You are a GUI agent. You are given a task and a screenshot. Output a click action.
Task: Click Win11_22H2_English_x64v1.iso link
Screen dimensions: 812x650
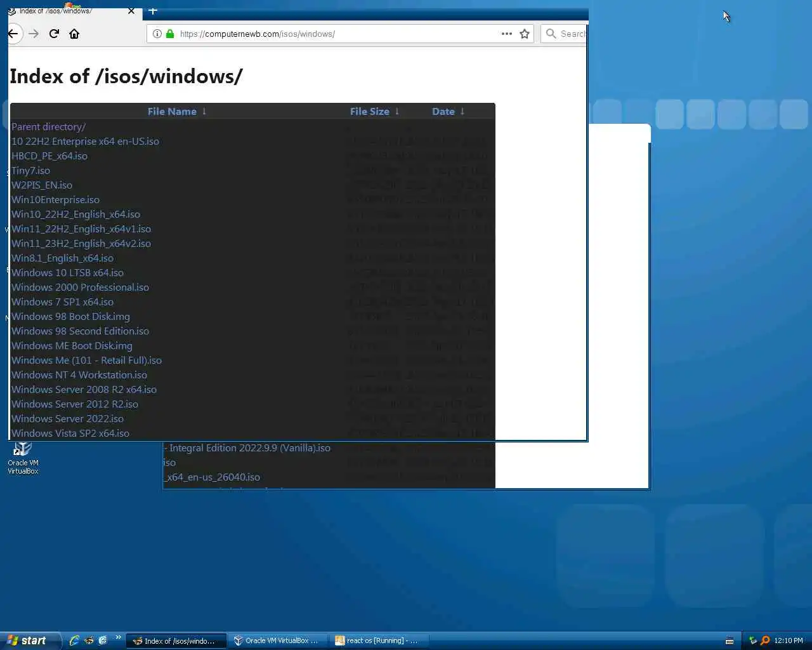click(81, 229)
